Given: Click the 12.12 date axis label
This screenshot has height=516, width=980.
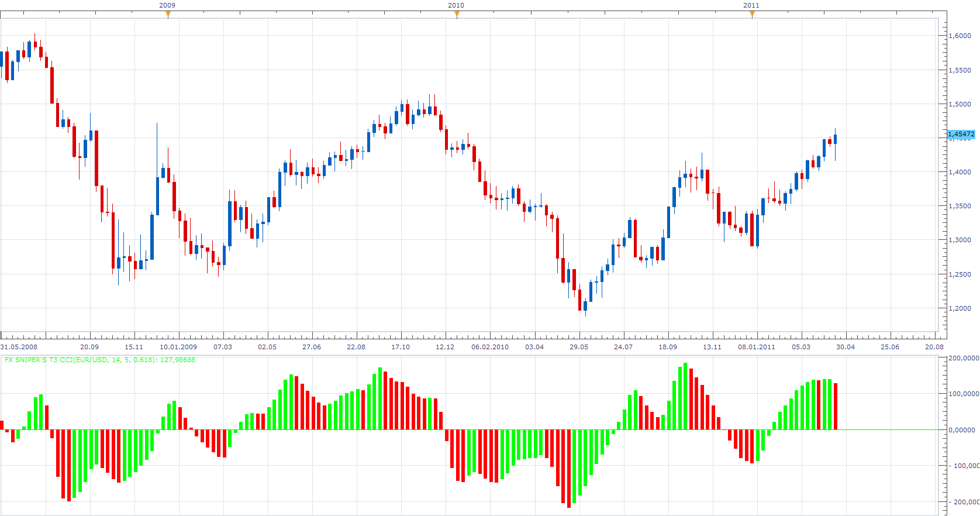Looking at the screenshot, I should click(x=445, y=347).
